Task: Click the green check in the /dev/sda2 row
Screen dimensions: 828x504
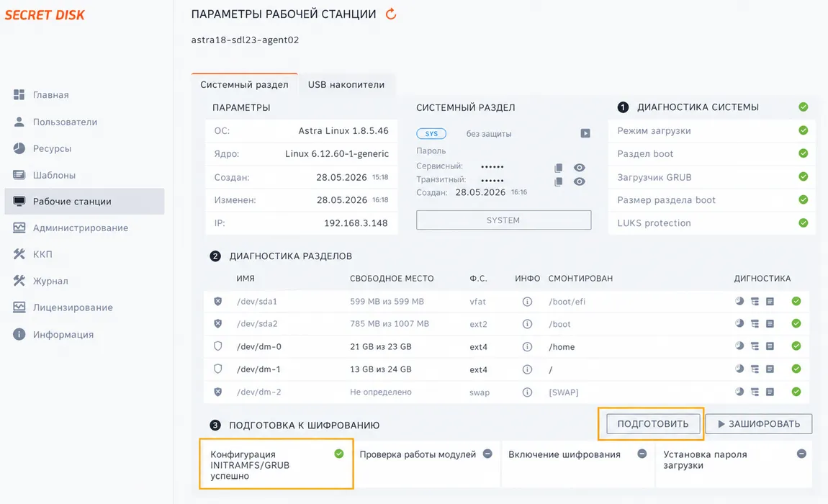Action: [x=796, y=323]
